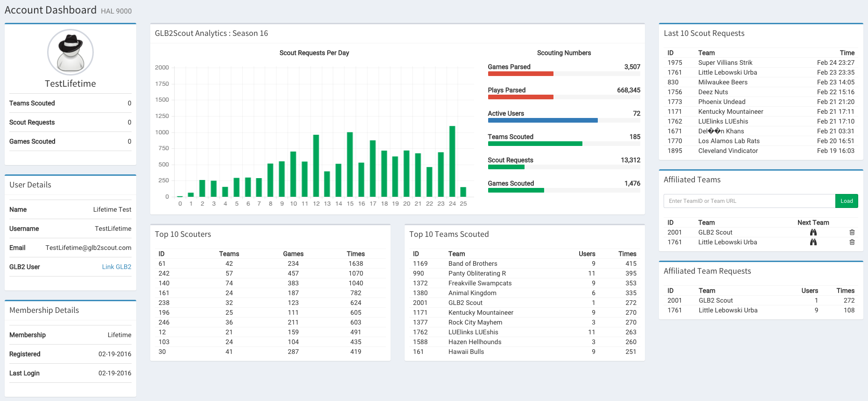Click the blue Active Users progress bar
This screenshot has width=868, height=401.
click(542, 120)
